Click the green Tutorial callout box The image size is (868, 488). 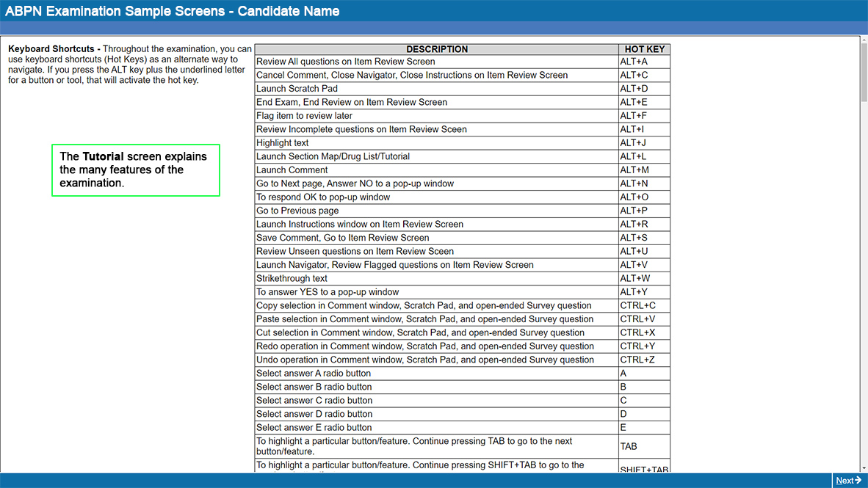click(x=136, y=170)
